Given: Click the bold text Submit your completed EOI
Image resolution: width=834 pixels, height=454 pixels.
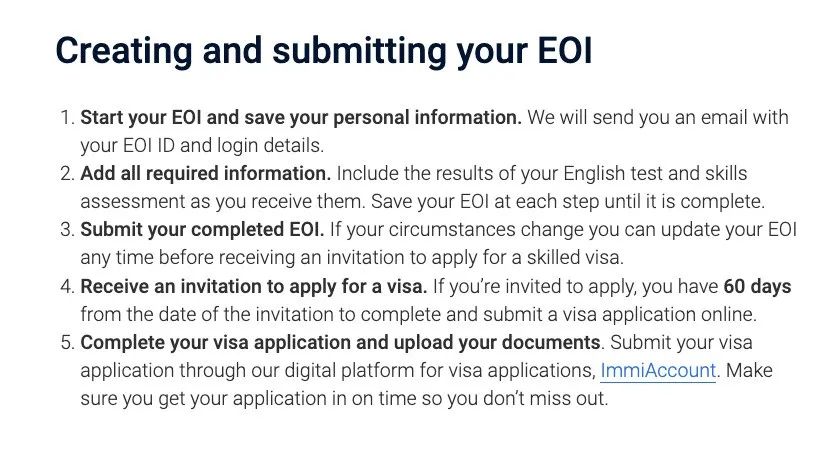Looking at the screenshot, I should click(x=202, y=230).
